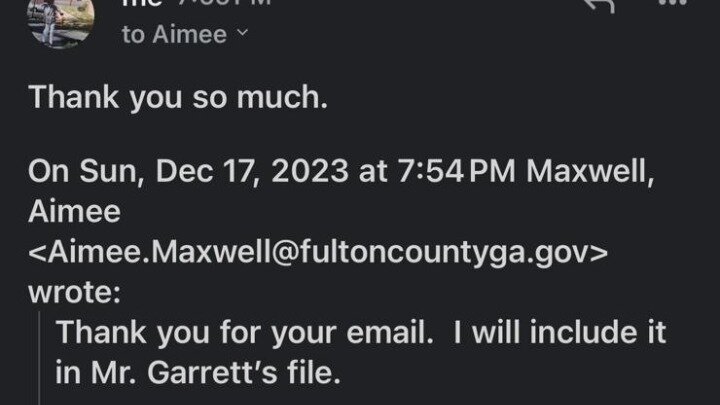Click the reply arrow icon
This screenshot has height=405, width=720.
(597, 6)
